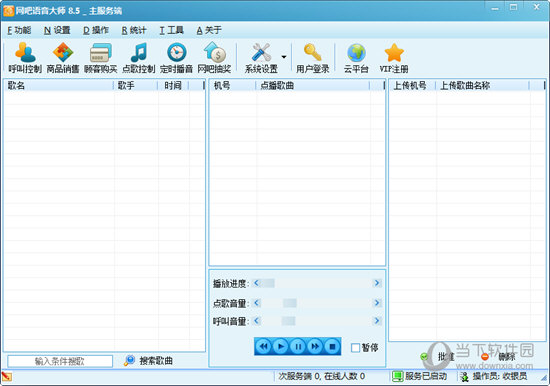Expand the dropdown arrow beside 系统设置
The image size is (550, 386).
(284, 57)
